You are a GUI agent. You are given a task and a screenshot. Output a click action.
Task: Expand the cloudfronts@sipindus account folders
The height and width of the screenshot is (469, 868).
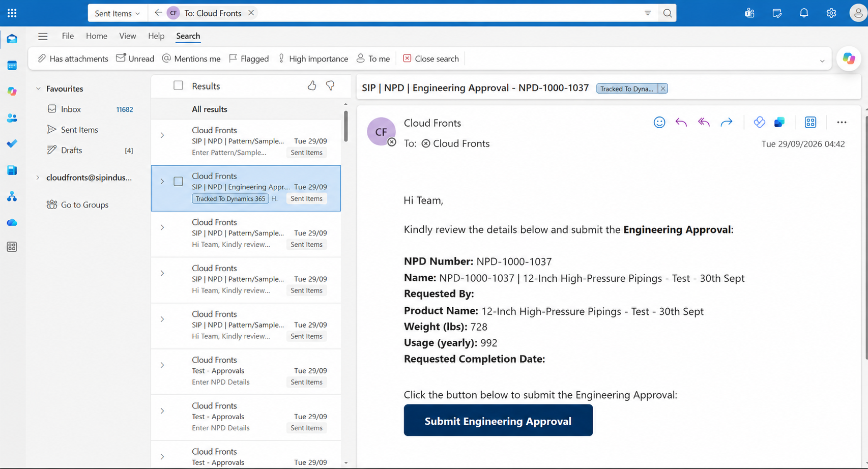38,178
